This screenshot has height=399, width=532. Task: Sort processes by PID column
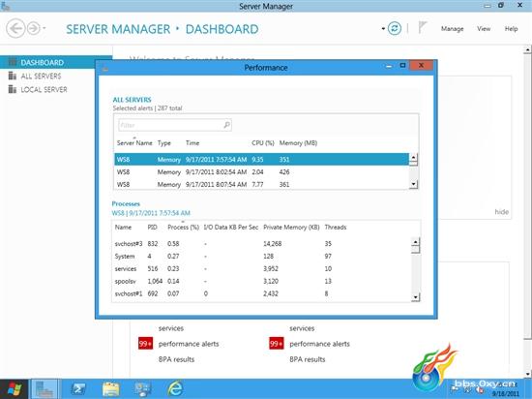click(152, 228)
